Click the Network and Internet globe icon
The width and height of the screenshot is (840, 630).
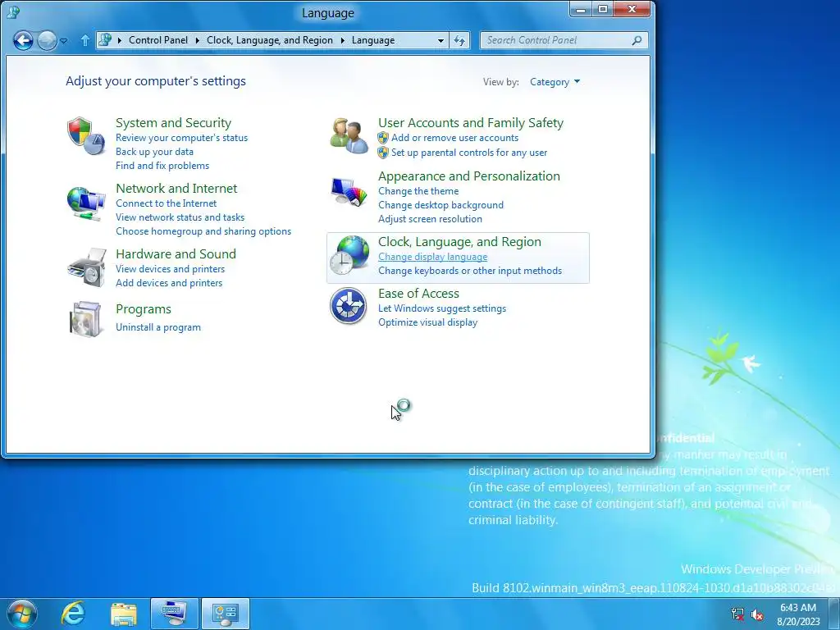pyautogui.click(x=85, y=203)
